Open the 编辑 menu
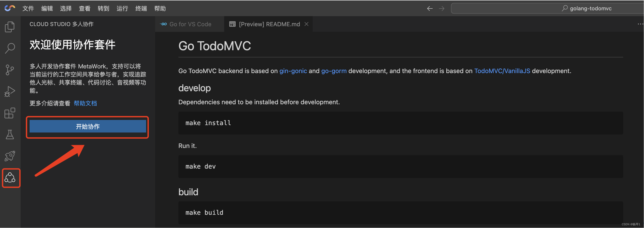This screenshot has height=228, width=644. click(47, 9)
